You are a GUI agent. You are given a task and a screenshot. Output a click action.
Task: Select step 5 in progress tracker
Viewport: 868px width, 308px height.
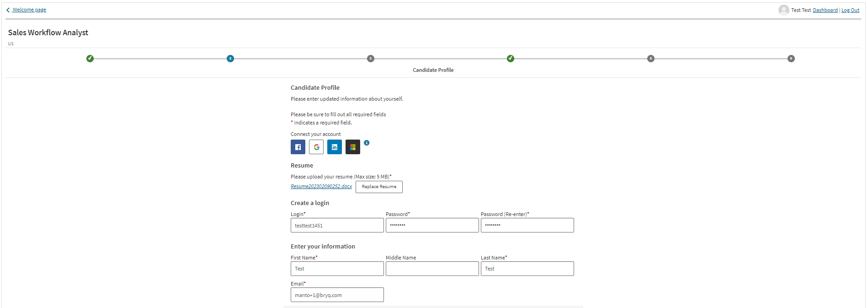(x=651, y=59)
